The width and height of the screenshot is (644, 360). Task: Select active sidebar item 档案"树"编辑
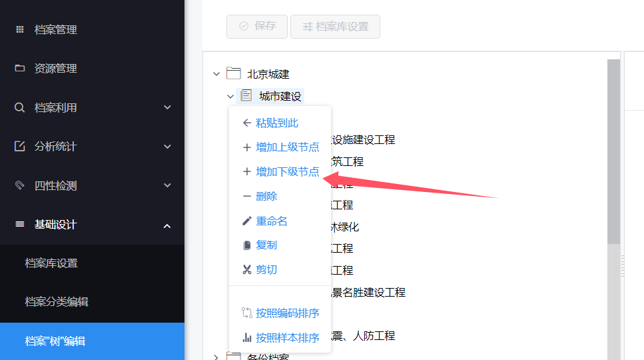[x=92, y=341]
